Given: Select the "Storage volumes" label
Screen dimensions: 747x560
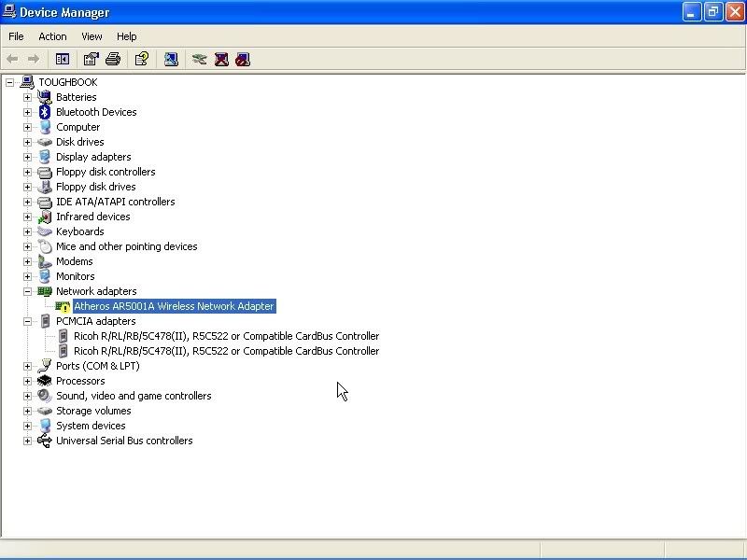Looking at the screenshot, I should point(93,411).
